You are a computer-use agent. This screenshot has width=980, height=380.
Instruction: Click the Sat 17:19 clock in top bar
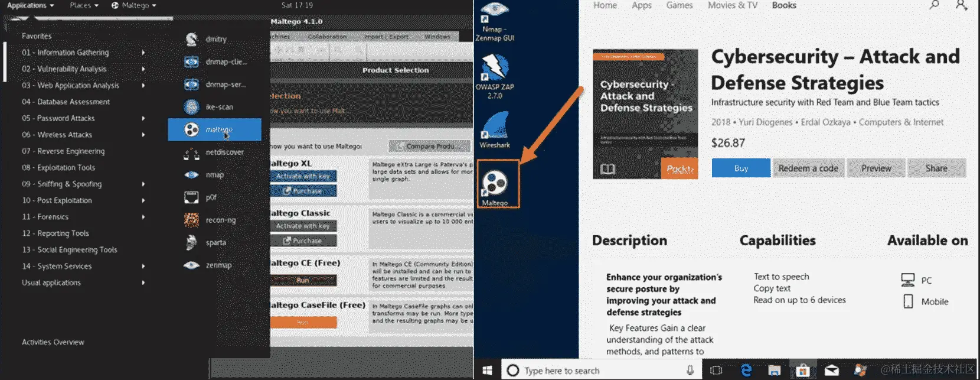tap(297, 5)
